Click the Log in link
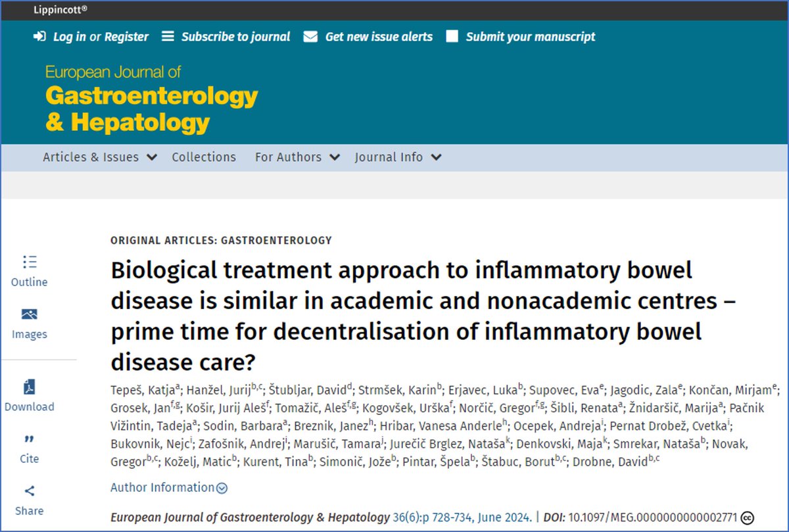This screenshot has width=789, height=532. click(x=70, y=37)
